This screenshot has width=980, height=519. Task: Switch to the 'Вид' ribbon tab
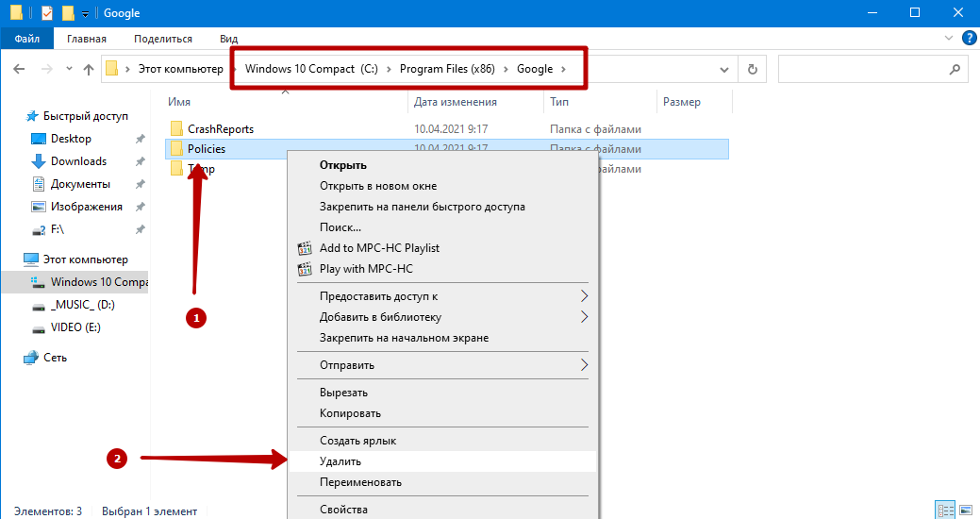click(x=228, y=39)
